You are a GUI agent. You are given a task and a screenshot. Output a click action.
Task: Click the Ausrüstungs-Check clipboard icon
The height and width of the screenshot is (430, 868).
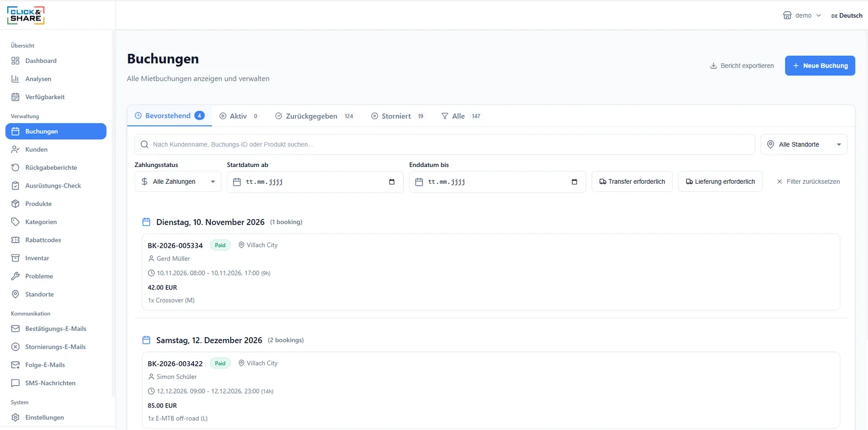click(x=15, y=185)
